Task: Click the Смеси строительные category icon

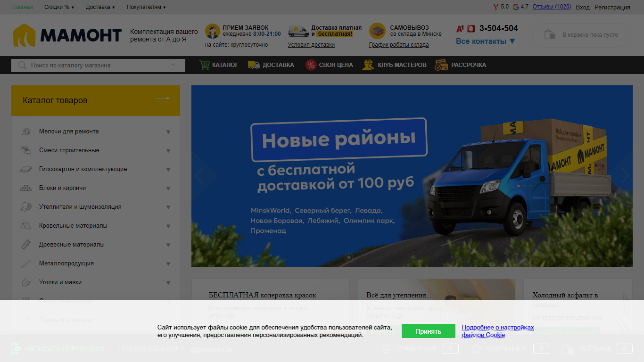Action: 26,150
